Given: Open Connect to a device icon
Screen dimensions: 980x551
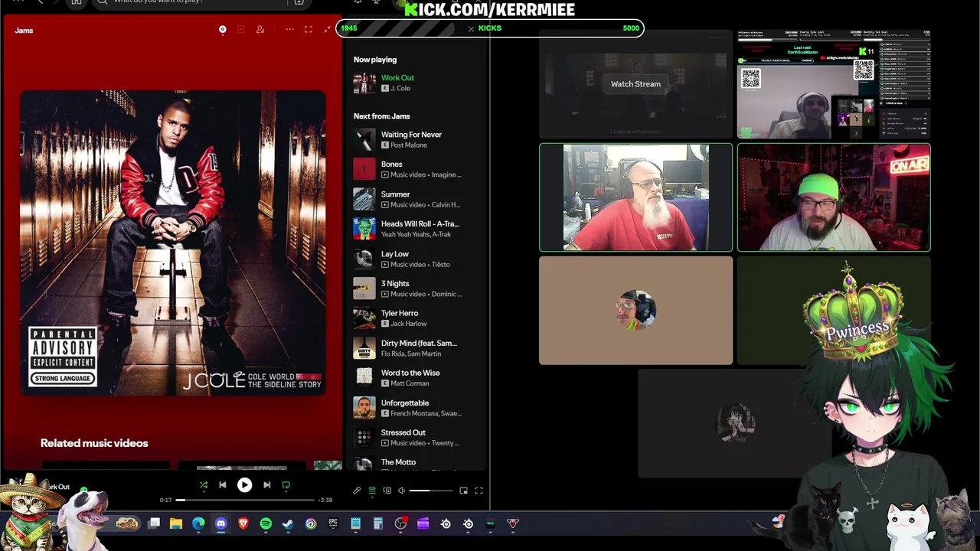Looking at the screenshot, I should 387,491.
